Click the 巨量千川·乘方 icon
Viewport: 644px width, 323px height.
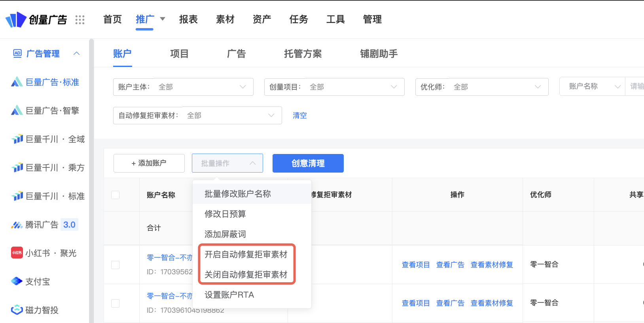tap(17, 167)
